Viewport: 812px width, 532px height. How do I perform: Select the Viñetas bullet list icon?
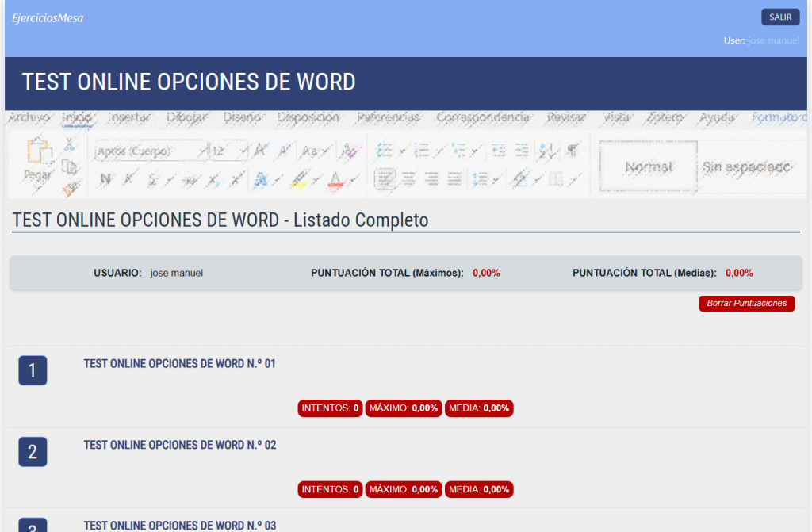tap(383, 149)
